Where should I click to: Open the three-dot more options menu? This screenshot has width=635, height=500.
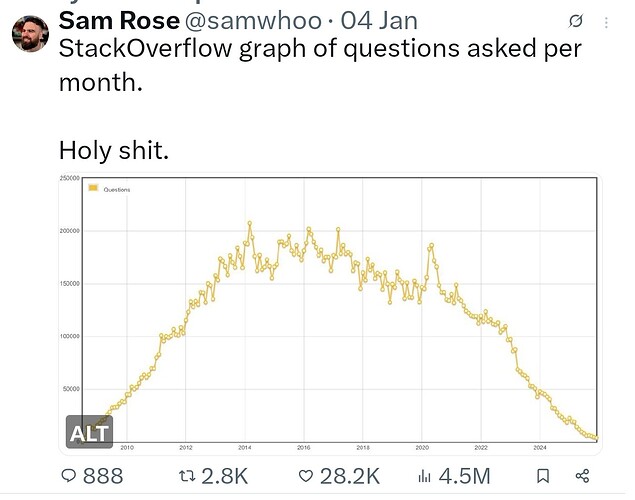pos(606,21)
